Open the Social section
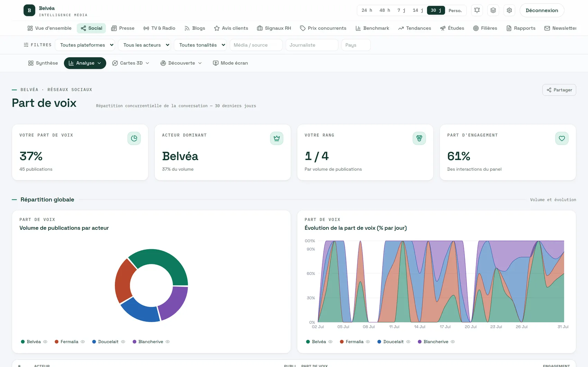The height and width of the screenshot is (367, 588). tap(92, 28)
